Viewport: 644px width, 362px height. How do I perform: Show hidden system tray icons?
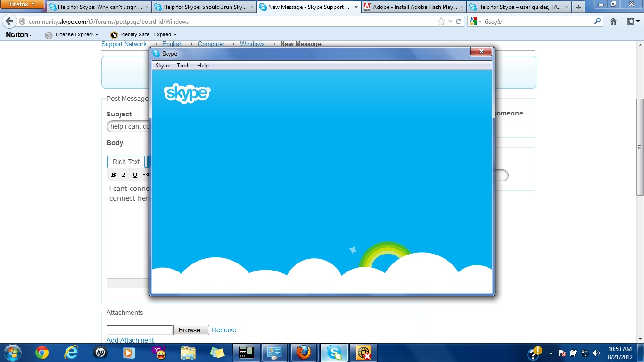(551, 353)
